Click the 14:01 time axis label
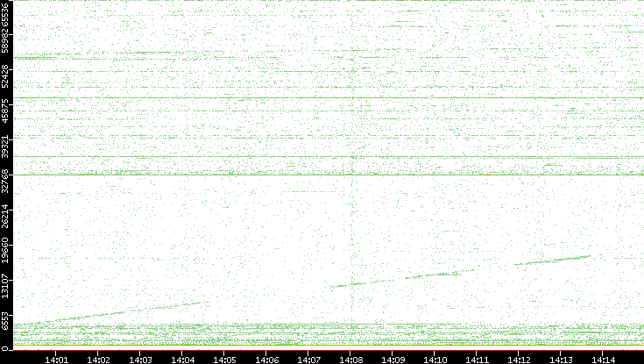The image size is (644, 364). click(x=56, y=358)
